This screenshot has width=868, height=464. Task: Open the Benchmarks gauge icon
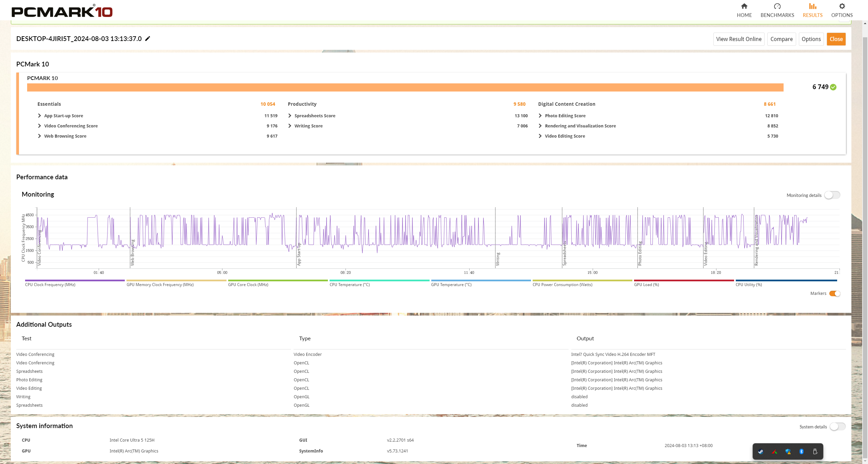tap(777, 6)
